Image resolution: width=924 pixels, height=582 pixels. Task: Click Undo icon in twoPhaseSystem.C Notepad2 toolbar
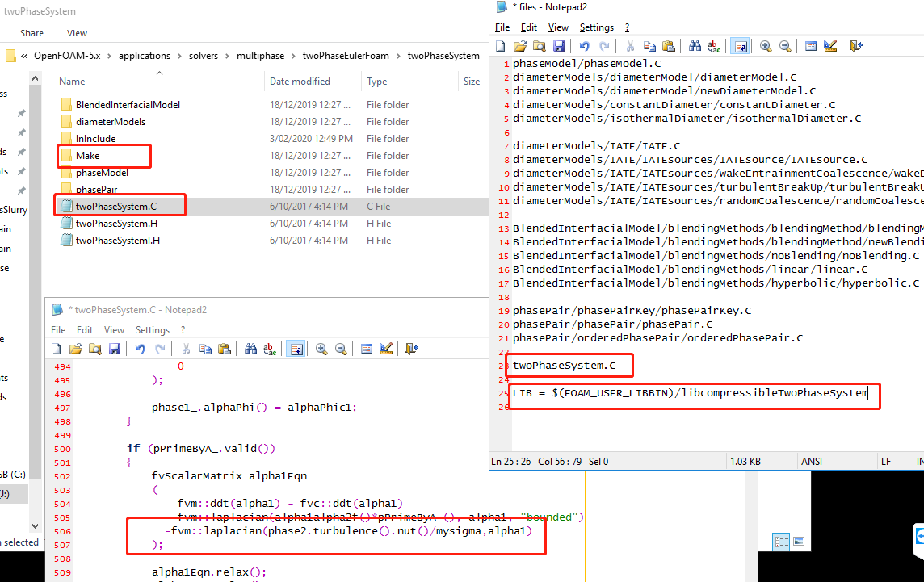click(x=141, y=349)
